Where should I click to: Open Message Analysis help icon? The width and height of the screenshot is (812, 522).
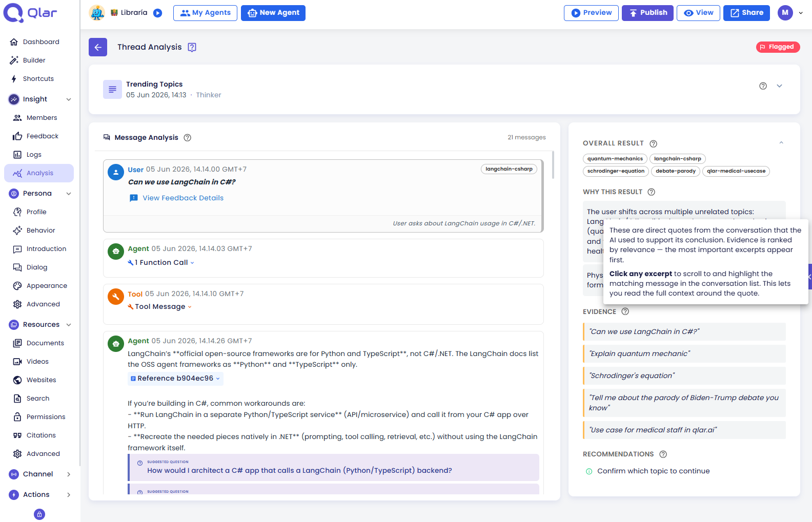coord(188,137)
